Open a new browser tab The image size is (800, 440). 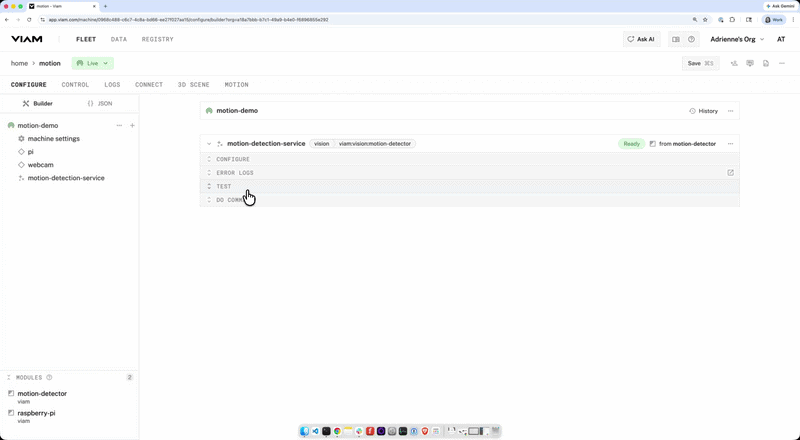coord(105,6)
